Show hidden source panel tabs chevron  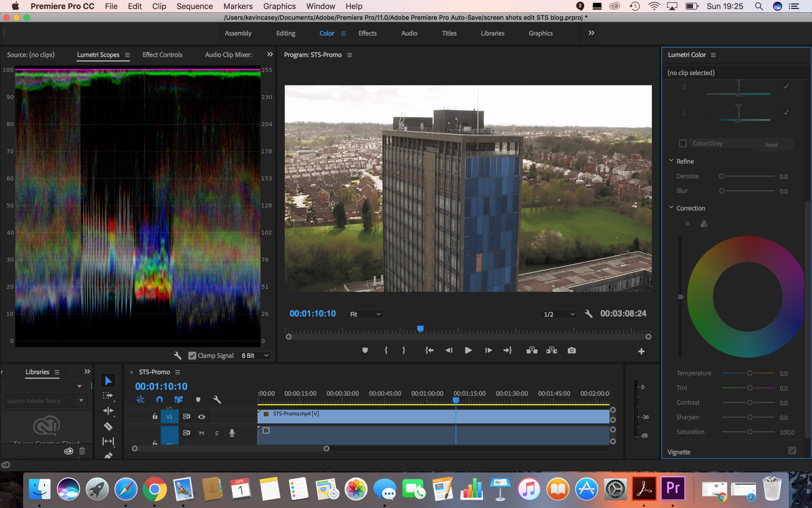coord(270,54)
